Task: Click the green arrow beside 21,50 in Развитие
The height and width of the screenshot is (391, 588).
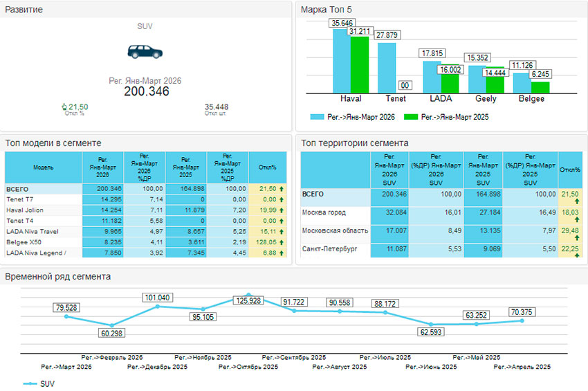Action: point(64,107)
